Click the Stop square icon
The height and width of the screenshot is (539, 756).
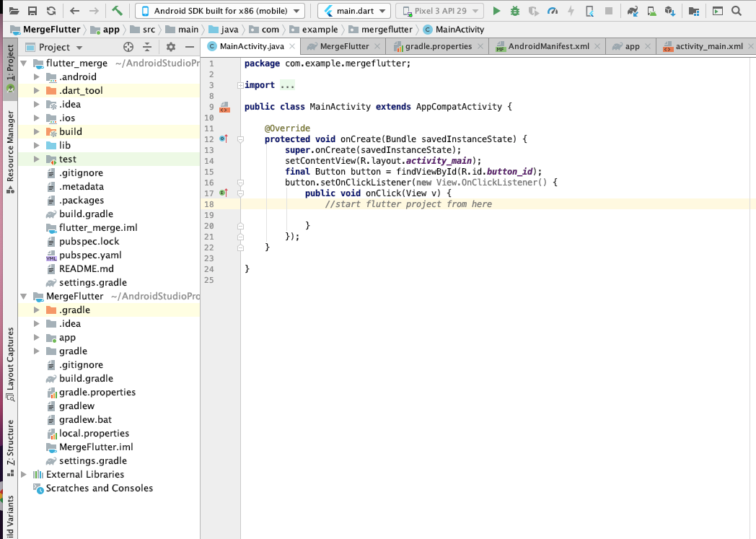[x=609, y=11]
